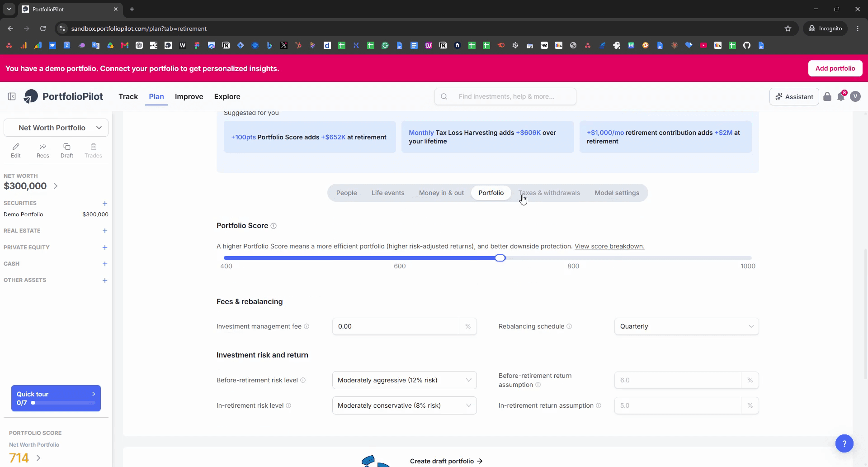The image size is (868, 467).
Task: Click View score breakdown link
Action: (x=609, y=246)
